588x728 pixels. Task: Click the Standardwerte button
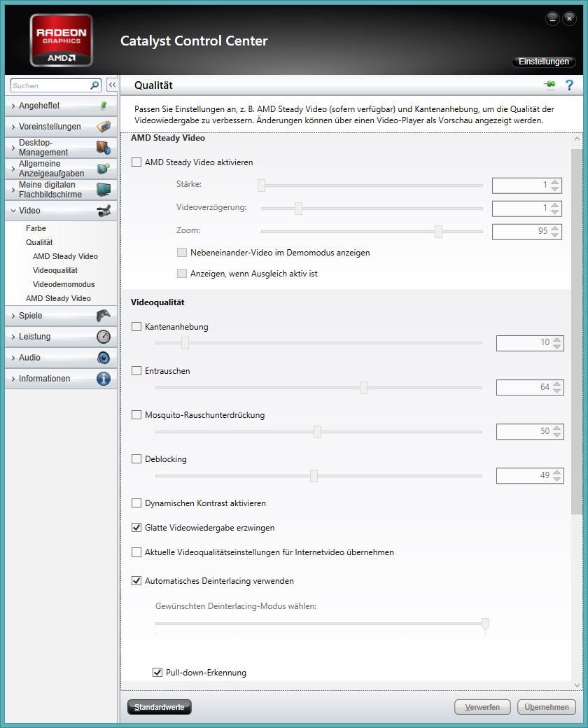[160, 707]
